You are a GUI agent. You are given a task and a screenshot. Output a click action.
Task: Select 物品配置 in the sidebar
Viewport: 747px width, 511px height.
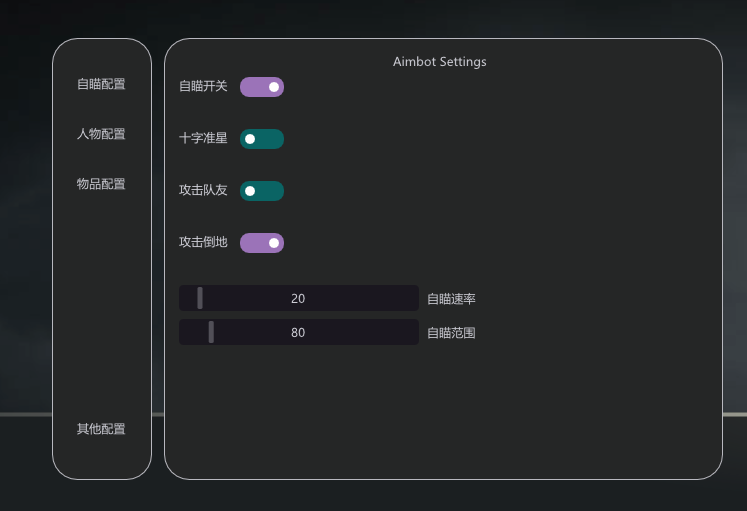click(101, 184)
